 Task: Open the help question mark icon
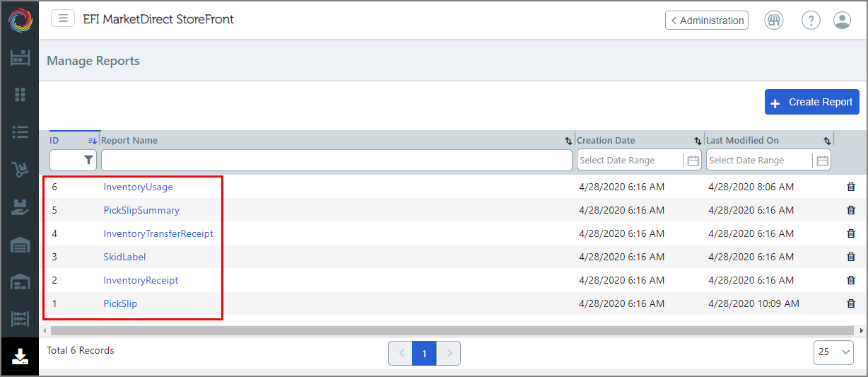tap(811, 20)
